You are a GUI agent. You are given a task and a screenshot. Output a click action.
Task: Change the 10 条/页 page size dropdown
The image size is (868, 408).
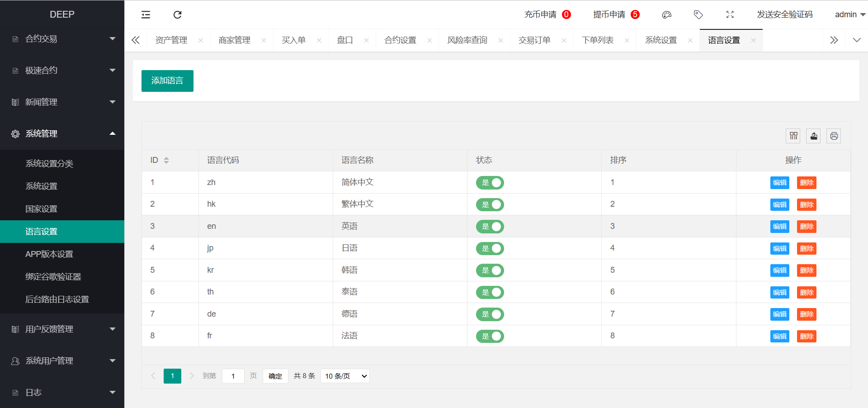point(344,376)
